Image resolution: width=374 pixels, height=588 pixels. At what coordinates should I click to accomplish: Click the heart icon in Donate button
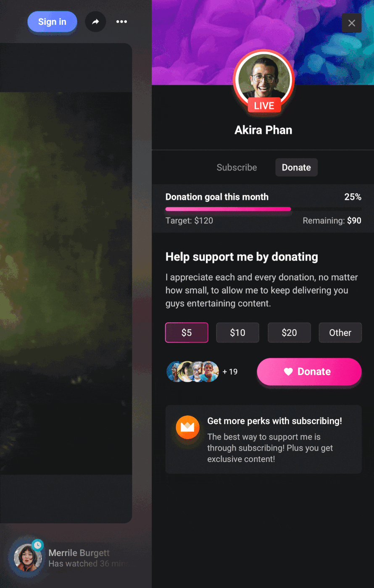coord(288,372)
